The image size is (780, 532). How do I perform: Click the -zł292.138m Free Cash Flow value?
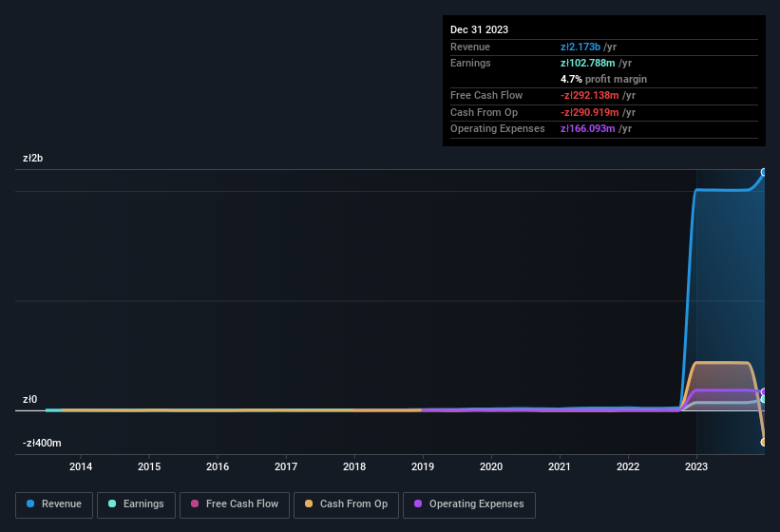[589, 95]
